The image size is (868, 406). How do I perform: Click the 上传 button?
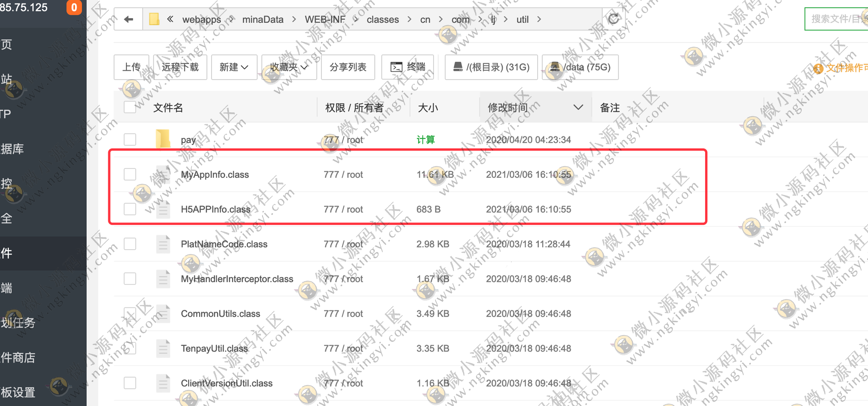(131, 67)
